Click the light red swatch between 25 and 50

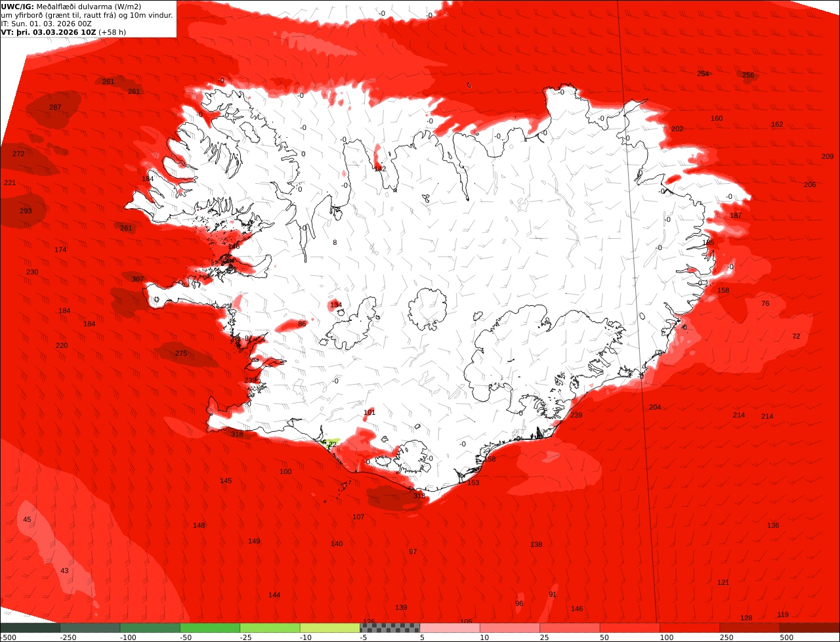(570, 628)
